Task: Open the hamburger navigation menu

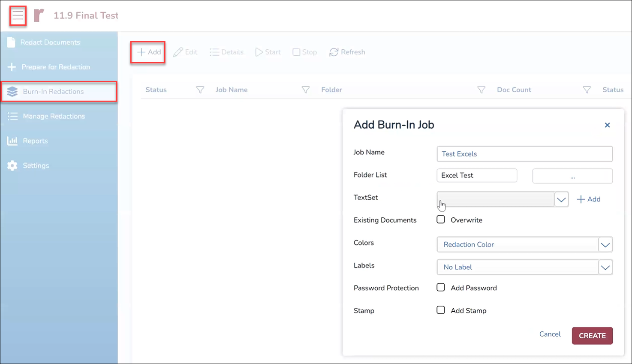Action: click(x=18, y=16)
